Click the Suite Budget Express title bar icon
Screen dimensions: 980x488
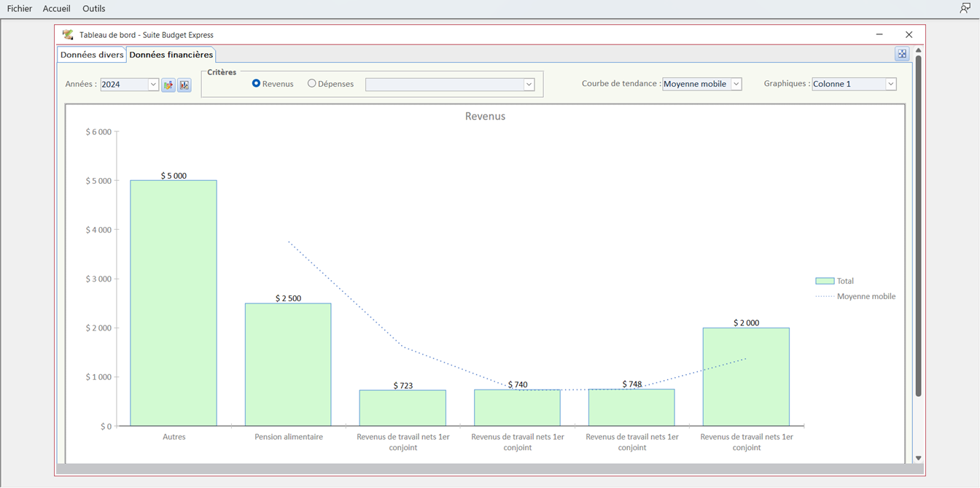(x=68, y=35)
